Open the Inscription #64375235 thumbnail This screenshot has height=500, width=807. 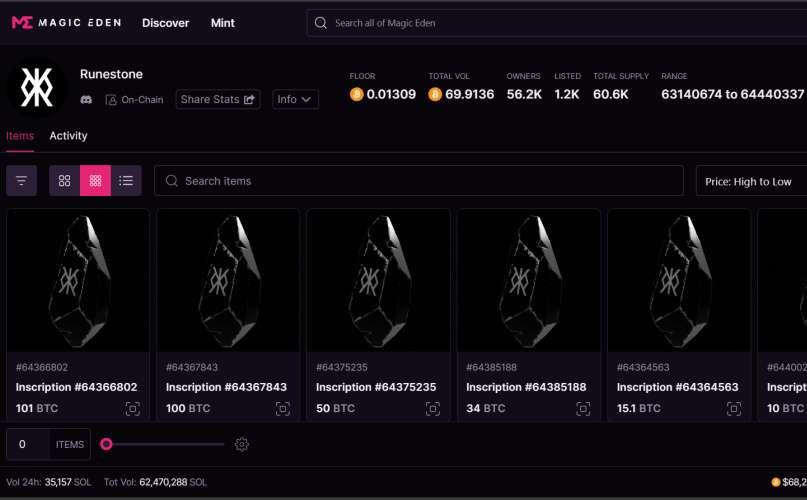(x=378, y=281)
